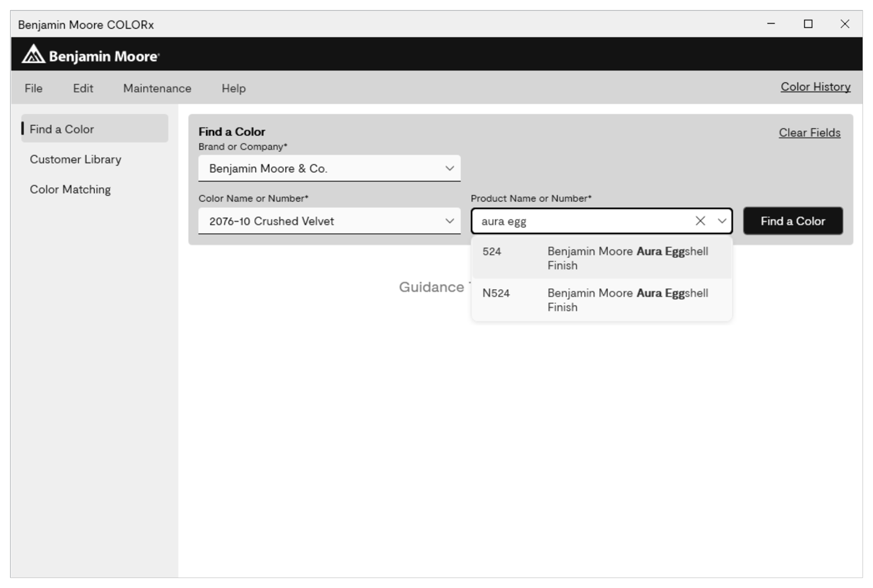
Task: Close the COLORx window
Action: pyautogui.click(x=845, y=24)
